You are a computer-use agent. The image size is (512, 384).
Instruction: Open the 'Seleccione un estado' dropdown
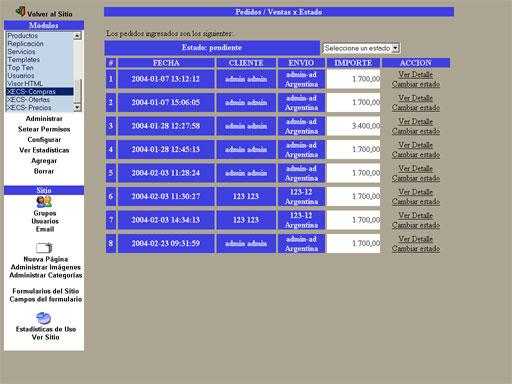(361, 48)
